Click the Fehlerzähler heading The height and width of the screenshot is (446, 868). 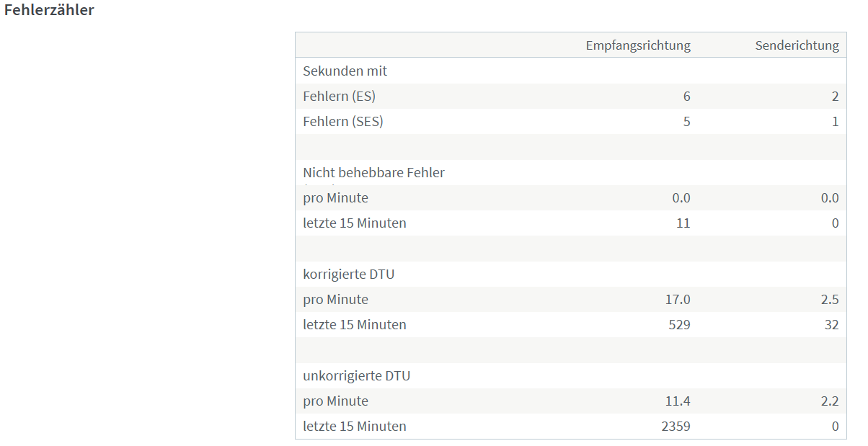pos(49,11)
